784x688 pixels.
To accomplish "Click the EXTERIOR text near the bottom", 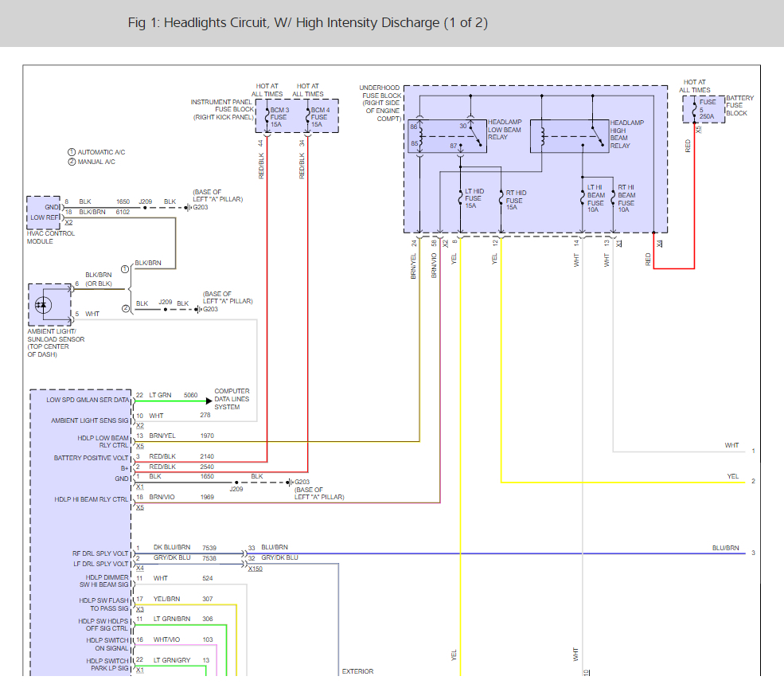I will (x=357, y=671).
